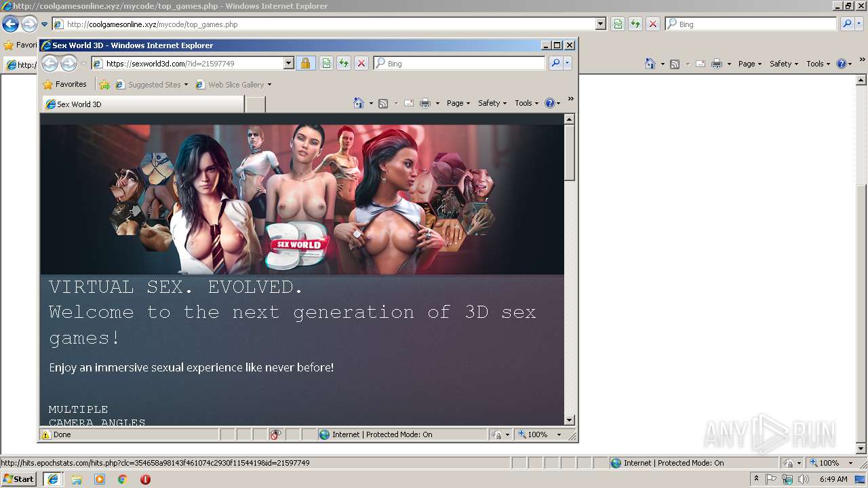The width and height of the screenshot is (868, 488).
Task: Go forward in the Sex World 3D popup window
Action: (68, 64)
